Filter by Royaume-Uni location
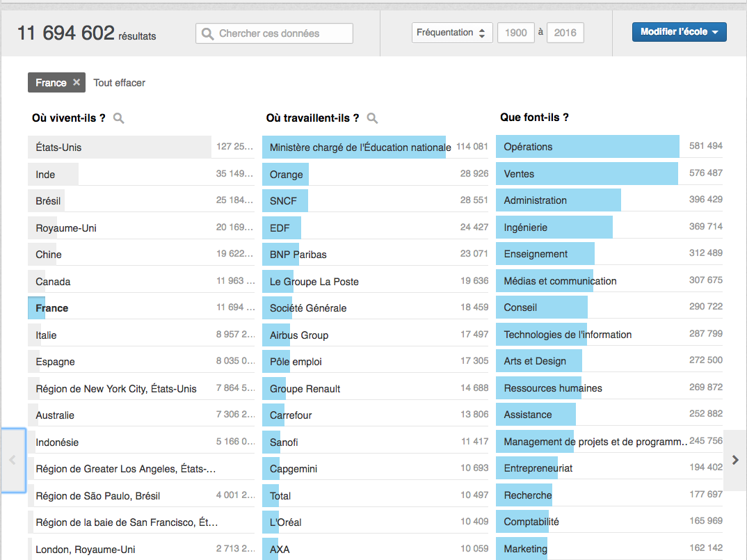The width and height of the screenshot is (747, 560). point(66,227)
